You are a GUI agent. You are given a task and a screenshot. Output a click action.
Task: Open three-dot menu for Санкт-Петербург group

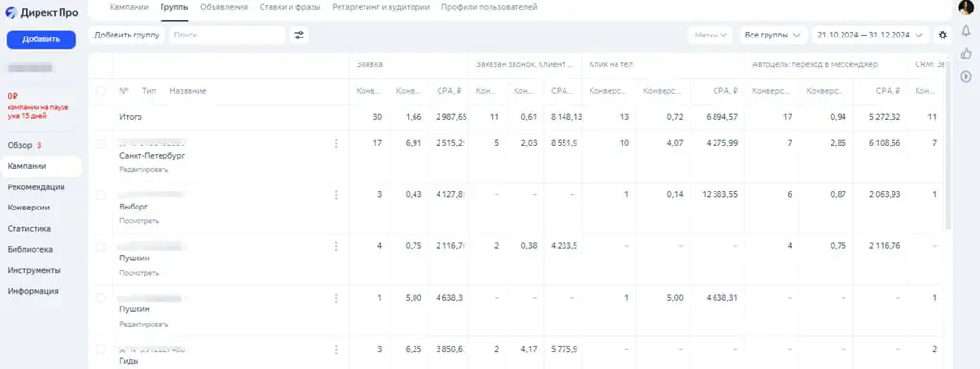(336, 143)
